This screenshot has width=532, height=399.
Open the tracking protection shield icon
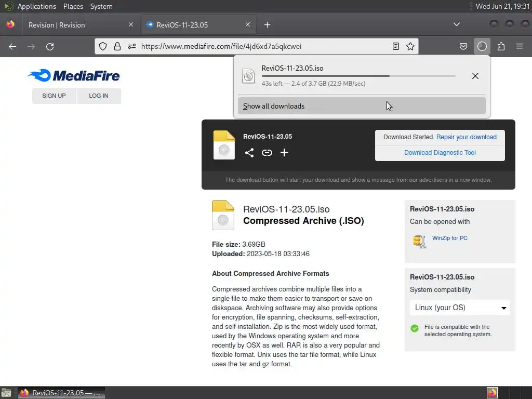click(103, 46)
